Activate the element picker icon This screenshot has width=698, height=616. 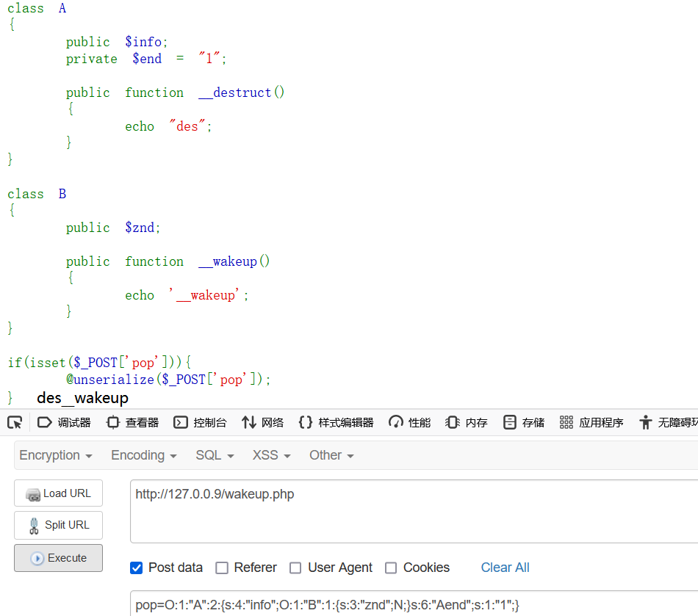tap(15, 422)
